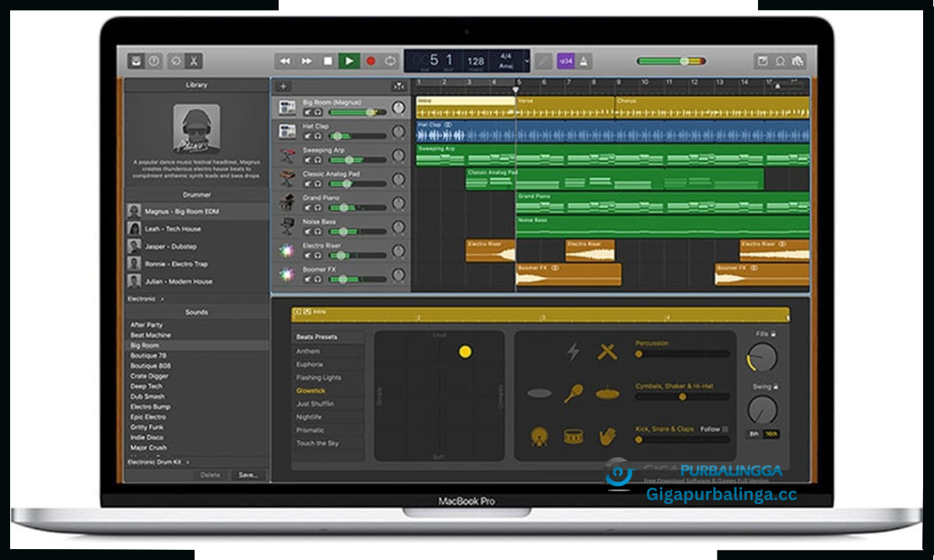
Task: Click the Tuner button next to Count-in
Action: tap(544, 61)
